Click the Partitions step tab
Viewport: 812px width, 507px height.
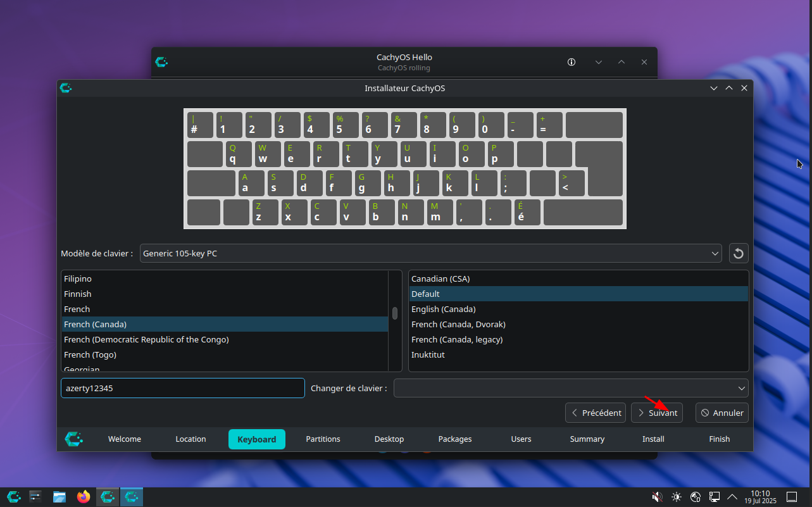click(323, 439)
